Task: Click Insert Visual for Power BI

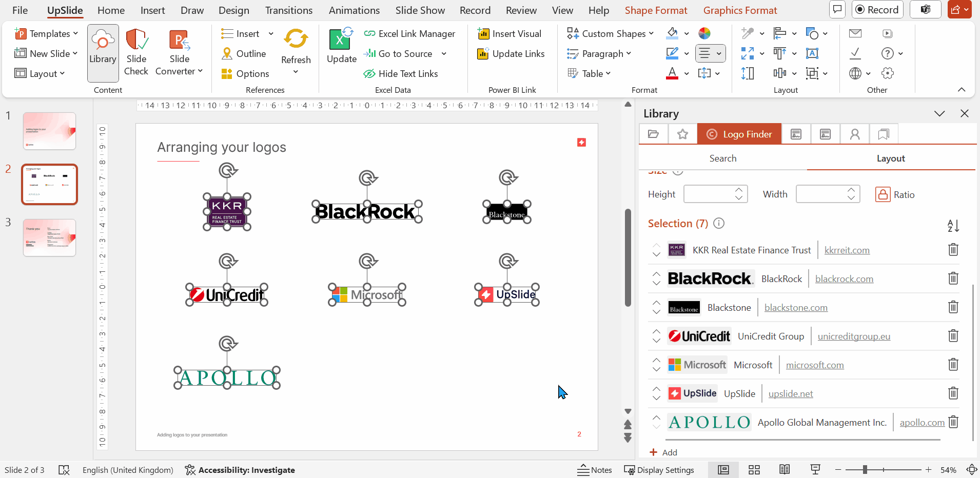Action: point(509,34)
